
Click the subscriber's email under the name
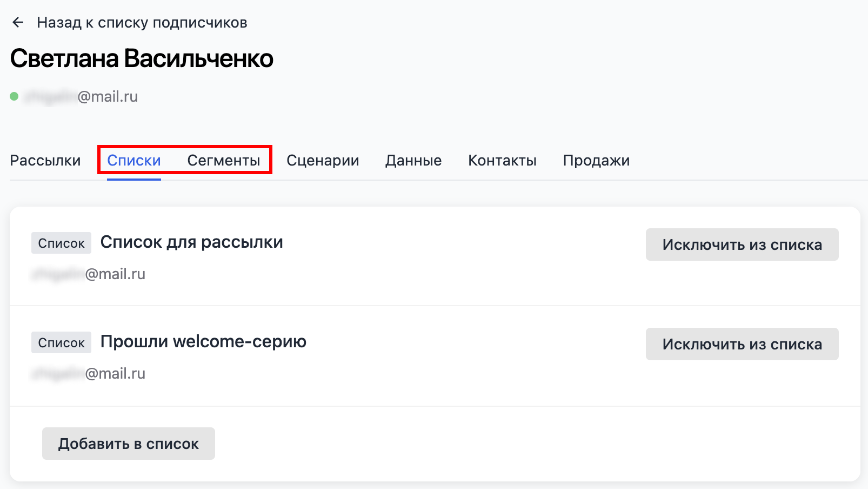tap(81, 96)
